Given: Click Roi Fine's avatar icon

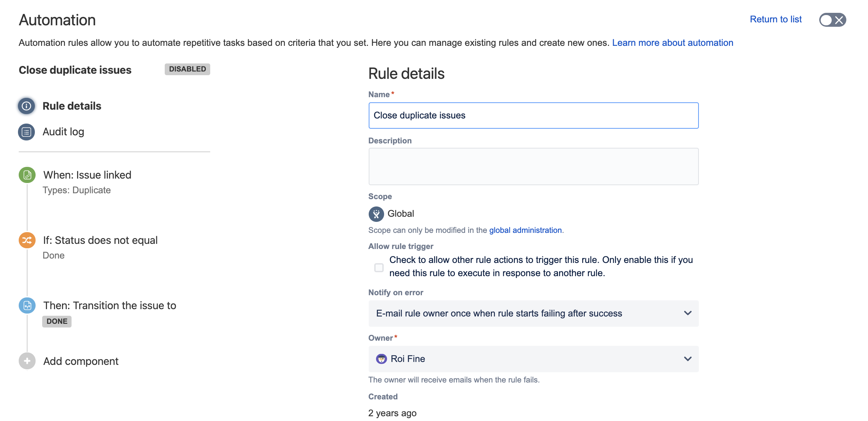Looking at the screenshot, I should click(x=382, y=359).
